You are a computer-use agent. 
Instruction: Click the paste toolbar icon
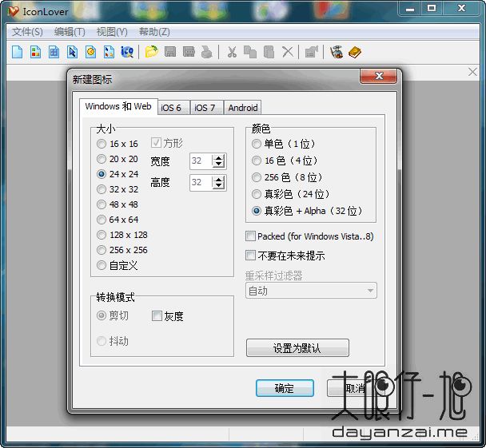[x=269, y=52]
